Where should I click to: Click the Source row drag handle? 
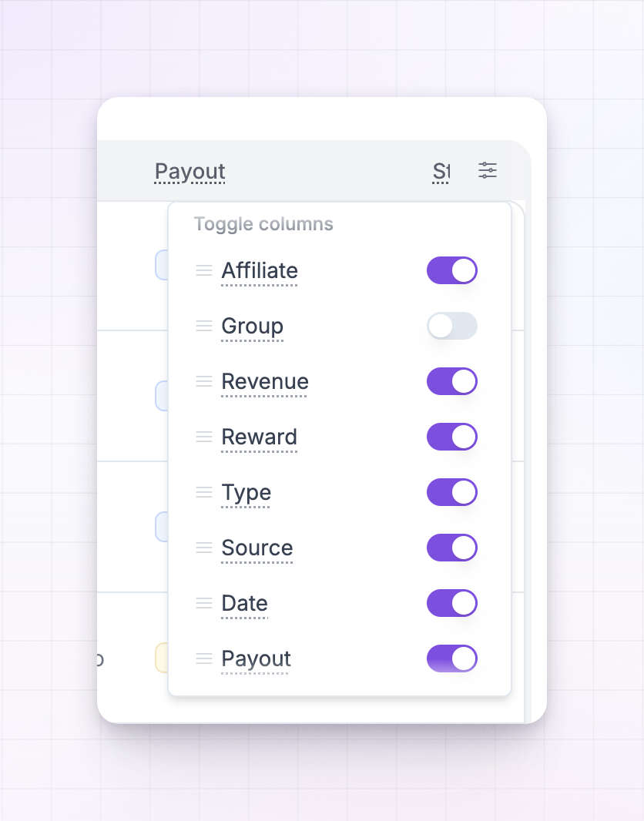pyautogui.click(x=203, y=548)
